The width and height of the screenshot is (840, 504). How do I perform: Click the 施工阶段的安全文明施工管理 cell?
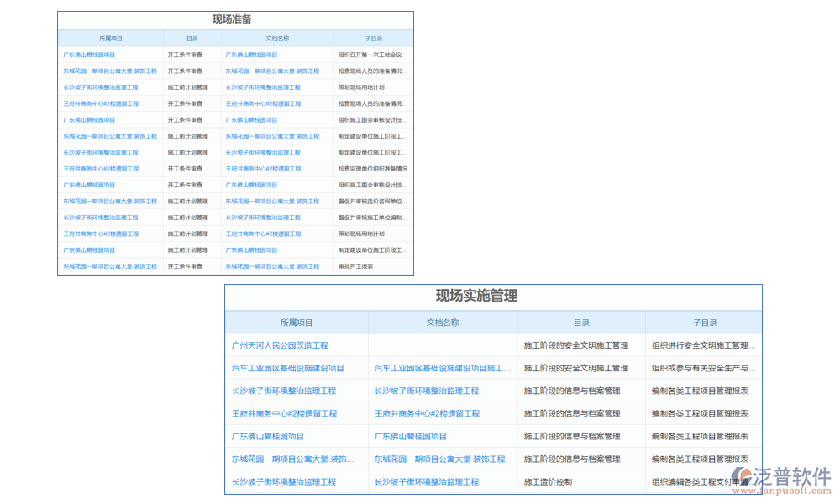click(x=575, y=344)
